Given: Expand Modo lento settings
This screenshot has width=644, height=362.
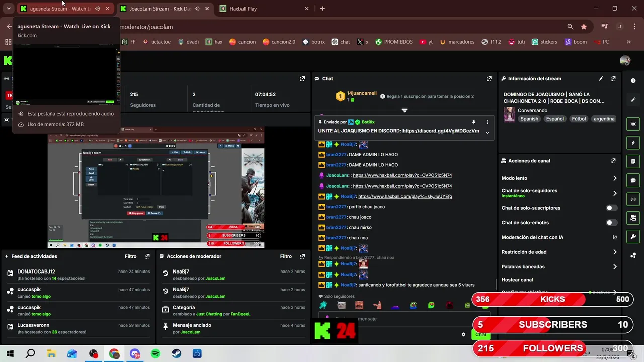Looking at the screenshot, I should pyautogui.click(x=615, y=178).
